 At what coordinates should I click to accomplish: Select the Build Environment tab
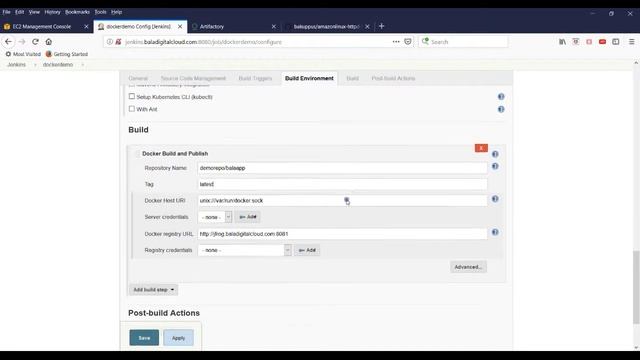tap(309, 78)
